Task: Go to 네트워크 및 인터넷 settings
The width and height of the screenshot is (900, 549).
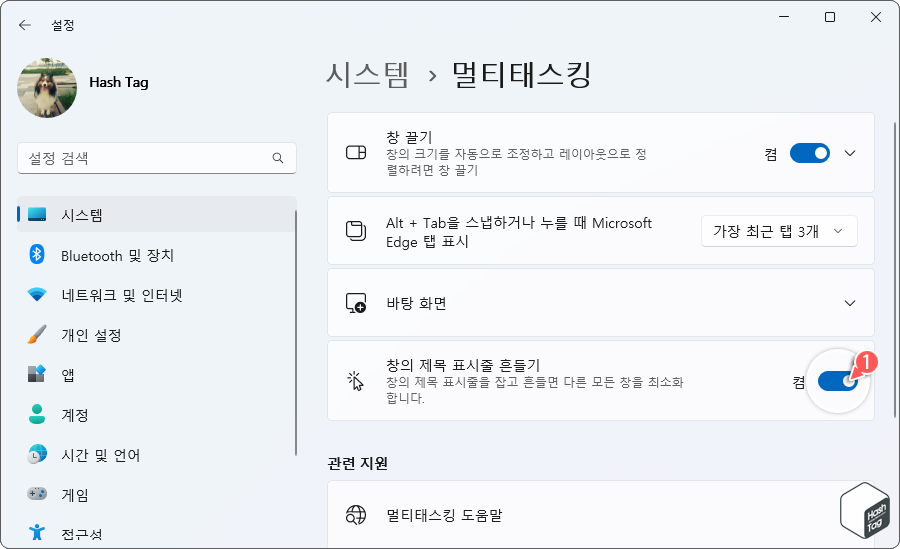Action: [x=157, y=295]
